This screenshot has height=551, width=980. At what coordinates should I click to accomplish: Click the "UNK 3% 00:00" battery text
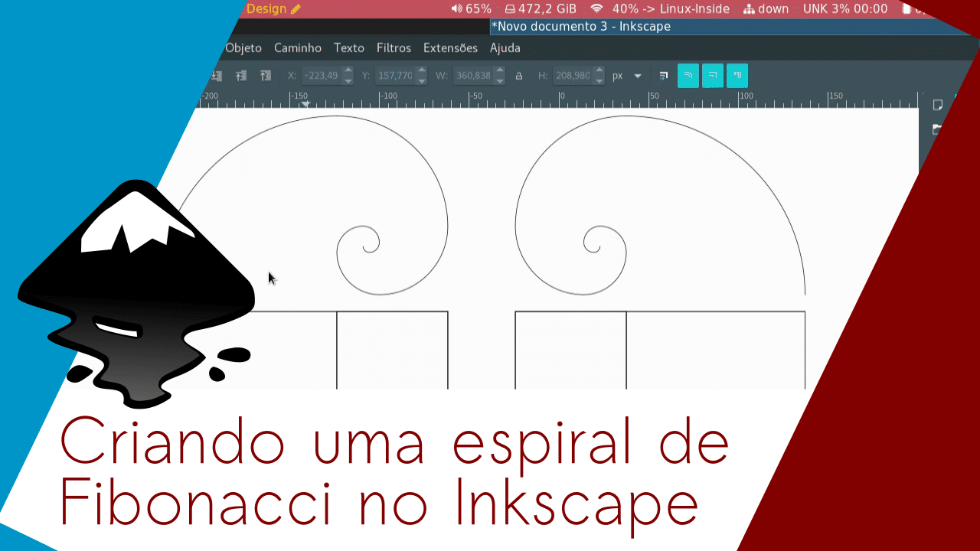pos(845,8)
